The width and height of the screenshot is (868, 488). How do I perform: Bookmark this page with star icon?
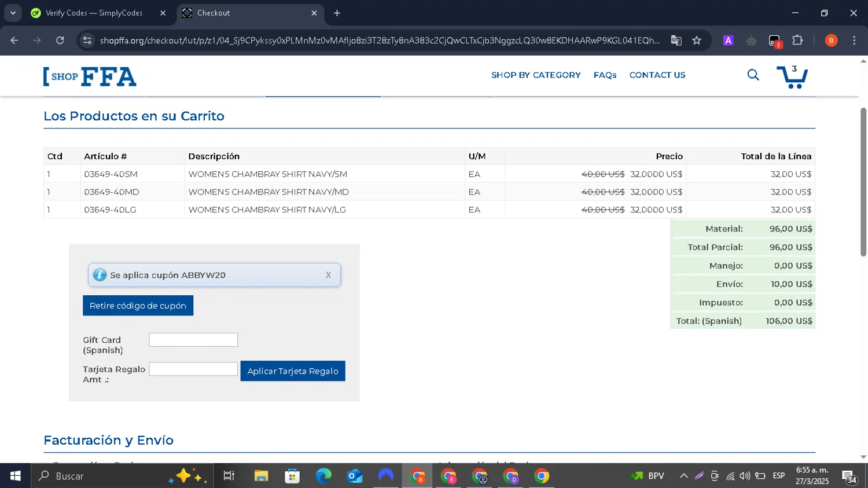click(697, 40)
